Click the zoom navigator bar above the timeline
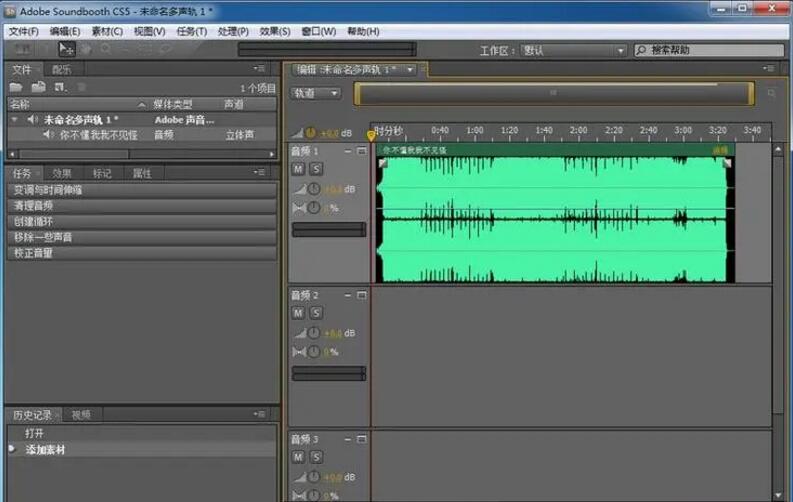The height and width of the screenshot is (502, 793). tap(551, 93)
